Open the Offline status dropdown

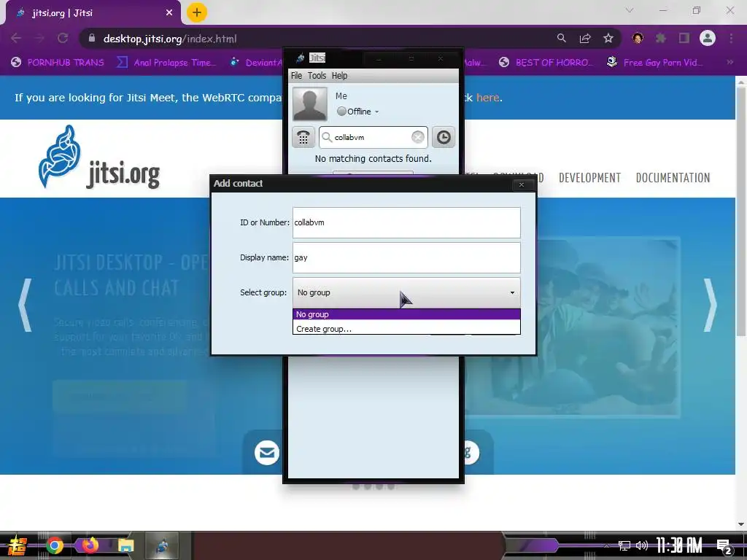click(x=358, y=112)
